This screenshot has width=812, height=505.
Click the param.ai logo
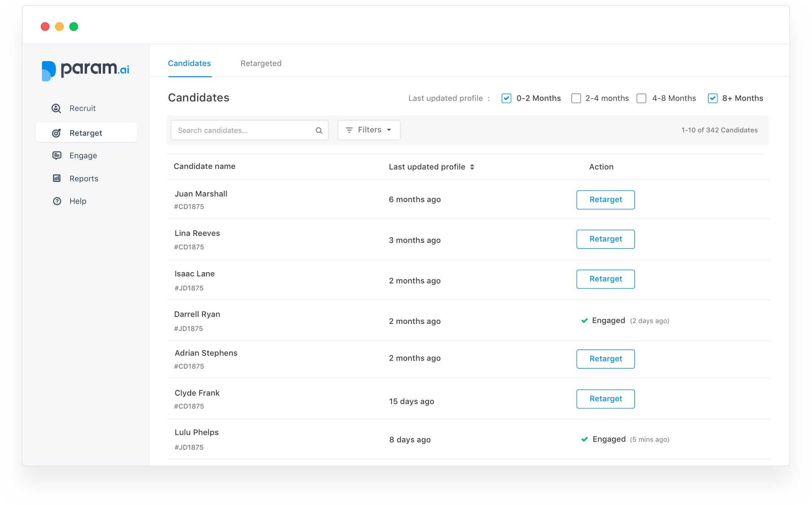click(85, 70)
